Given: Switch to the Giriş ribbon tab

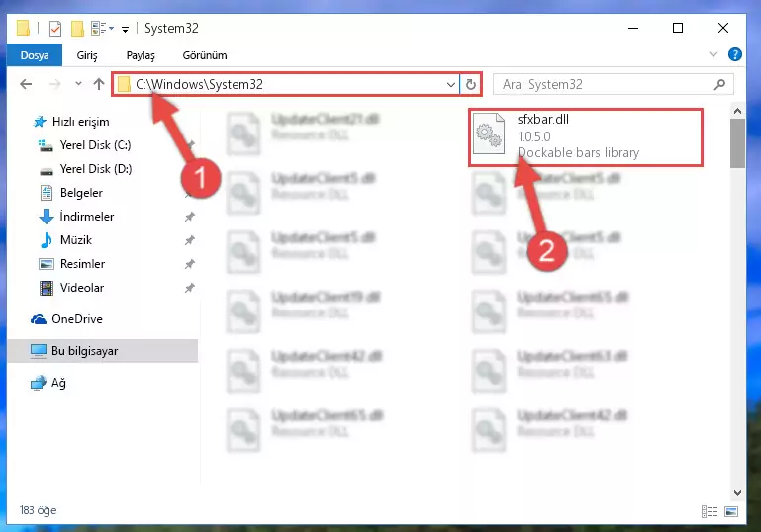Looking at the screenshot, I should (87, 55).
